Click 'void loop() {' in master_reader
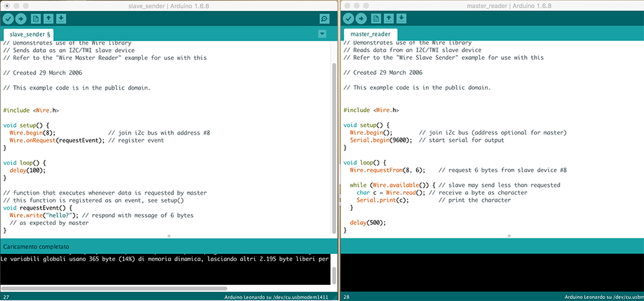 [x=365, y=162]
